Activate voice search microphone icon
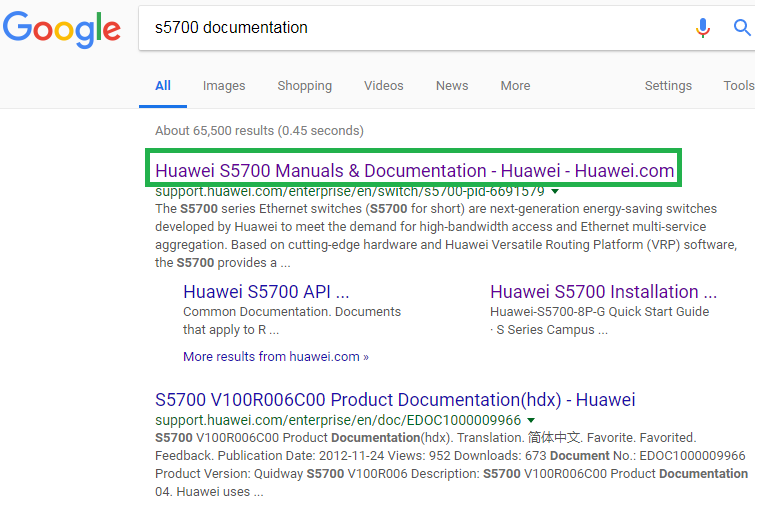The height and width of the screenshot is (508, 766). pyautogui.click(x=702, y=28)
